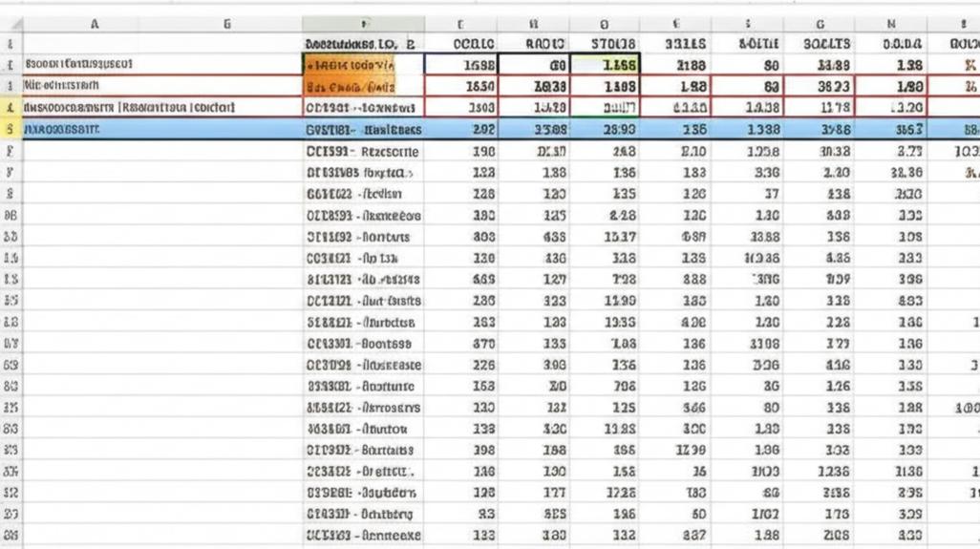Select the 28:93 cell in the blue row
This screenshot has width=980, height=549.
click(605, 129)
